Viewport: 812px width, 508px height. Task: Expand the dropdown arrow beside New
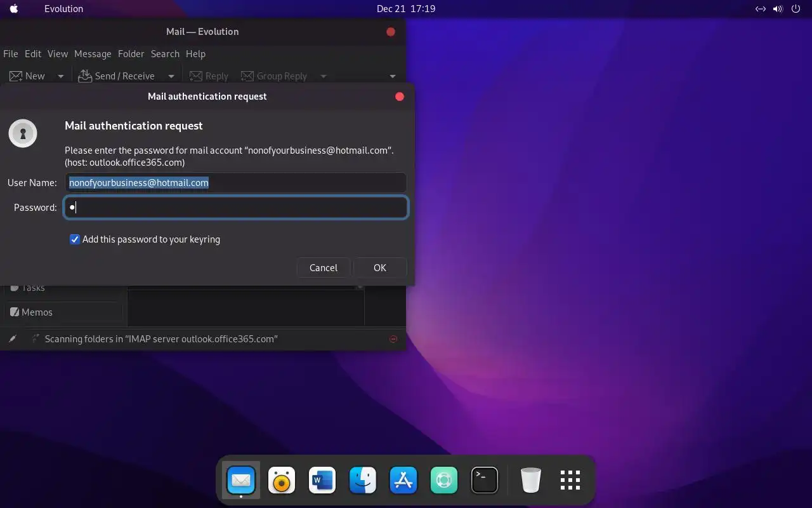point(61,76)
